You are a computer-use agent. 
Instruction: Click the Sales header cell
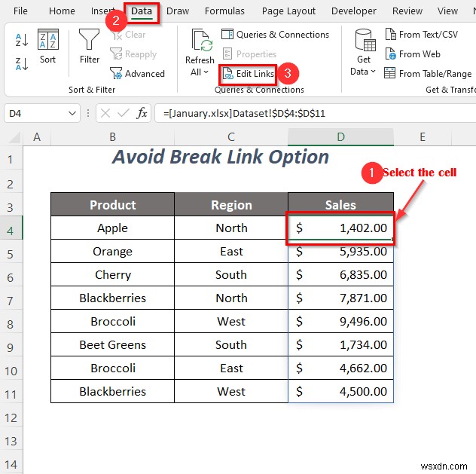pos(340,205)
